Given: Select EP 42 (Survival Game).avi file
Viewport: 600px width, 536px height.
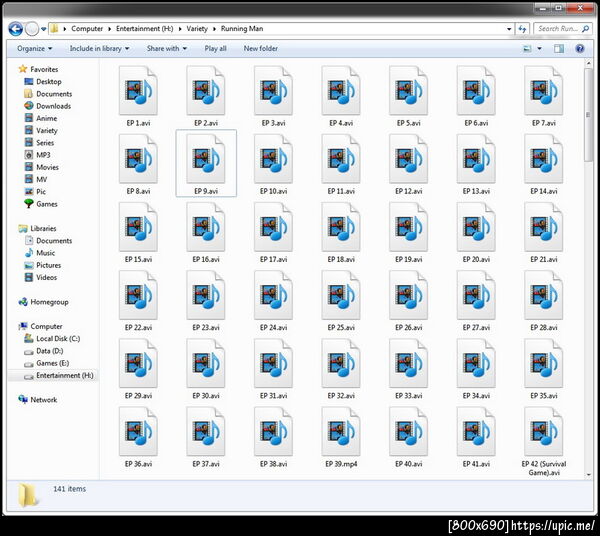Looking at the screenshot, I should coord(543,441).
